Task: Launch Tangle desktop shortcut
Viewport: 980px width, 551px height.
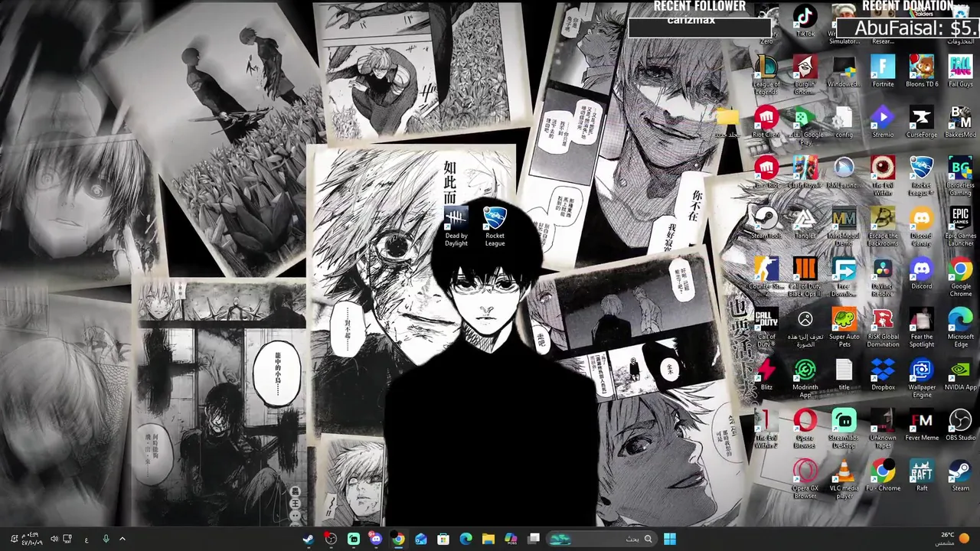Action: (805, 223)
